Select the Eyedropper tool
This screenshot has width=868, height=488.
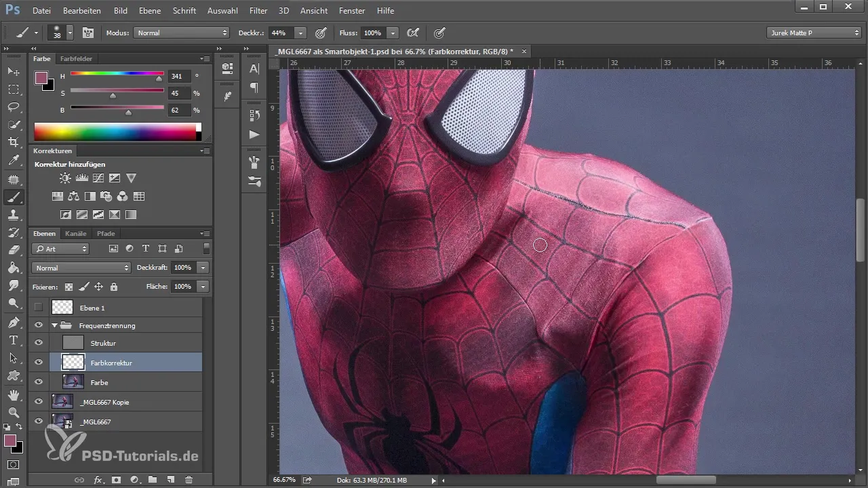point(13,161)
